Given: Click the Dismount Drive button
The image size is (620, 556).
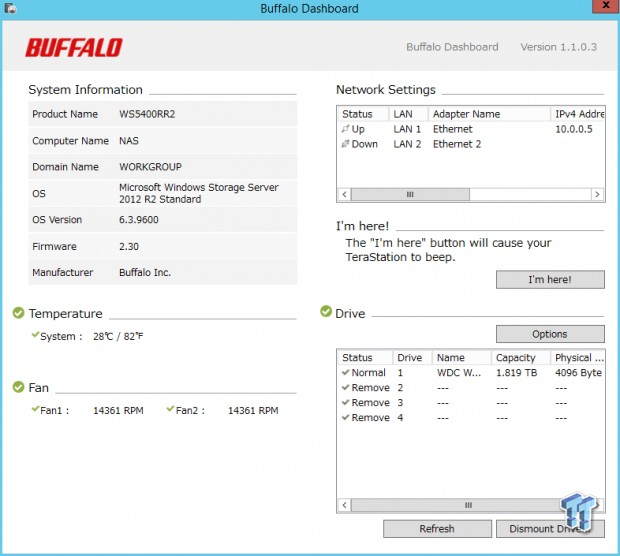Looking at the screenshot, I should [550, 529].
